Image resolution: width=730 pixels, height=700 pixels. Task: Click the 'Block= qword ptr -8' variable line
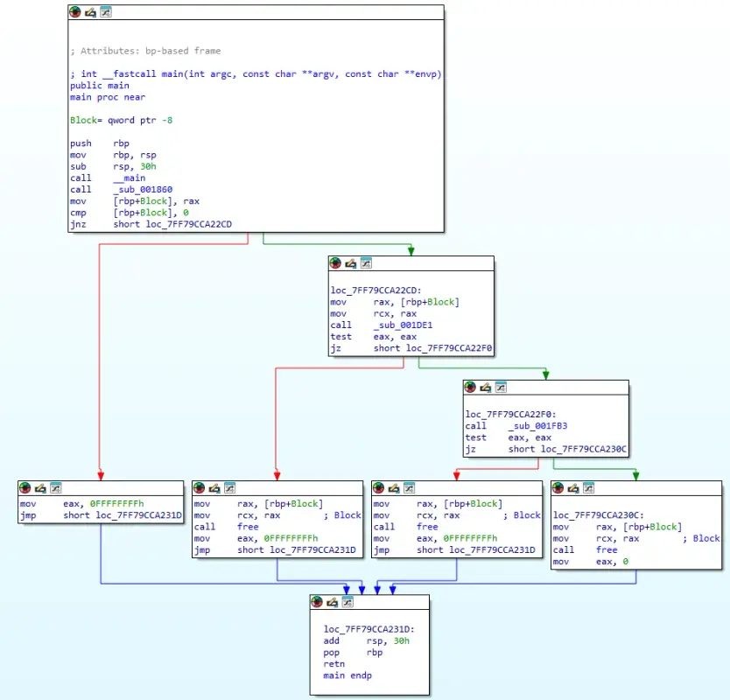pos(121,120)
